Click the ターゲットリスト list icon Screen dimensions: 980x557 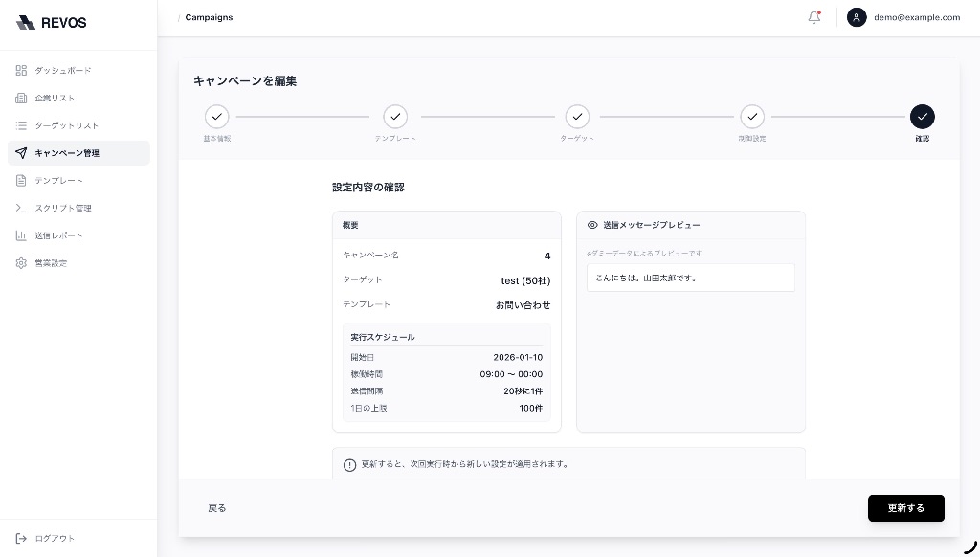coord(21,125)
